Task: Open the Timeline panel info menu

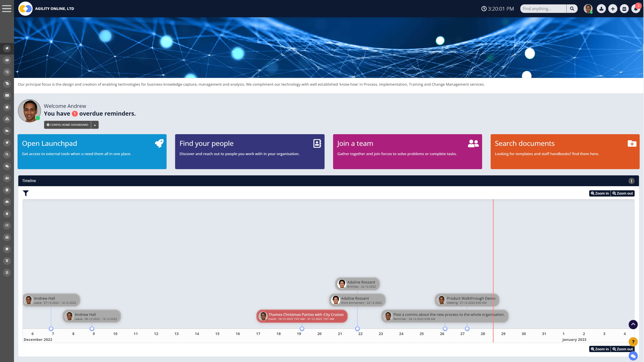Action: [631, 181]
